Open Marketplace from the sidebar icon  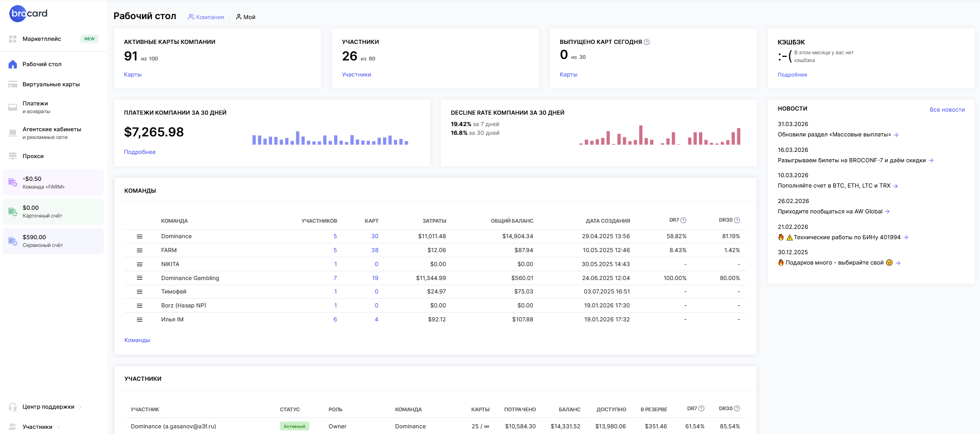point(13,39)
